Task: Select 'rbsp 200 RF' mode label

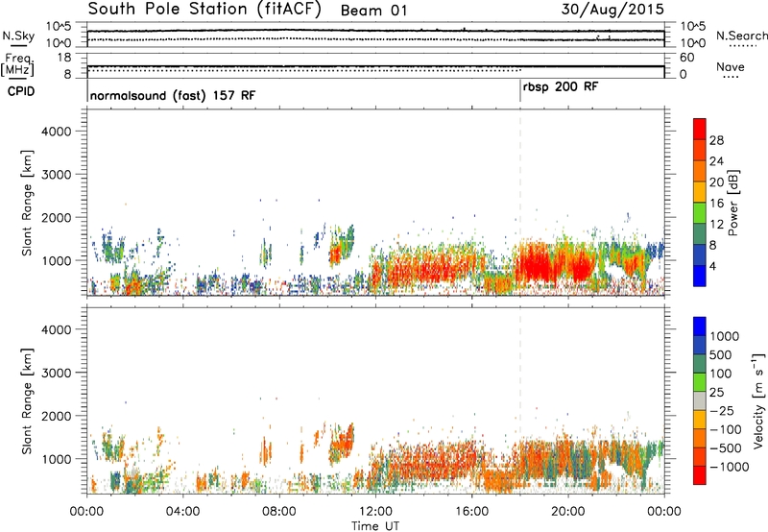Action: [x=561, y=87]
